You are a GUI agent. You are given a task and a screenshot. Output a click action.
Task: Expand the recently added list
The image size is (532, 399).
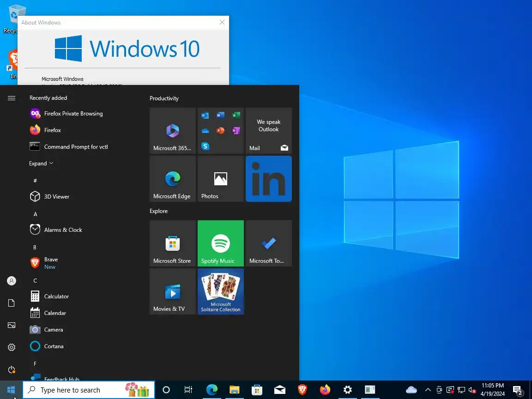click(41, 163)
